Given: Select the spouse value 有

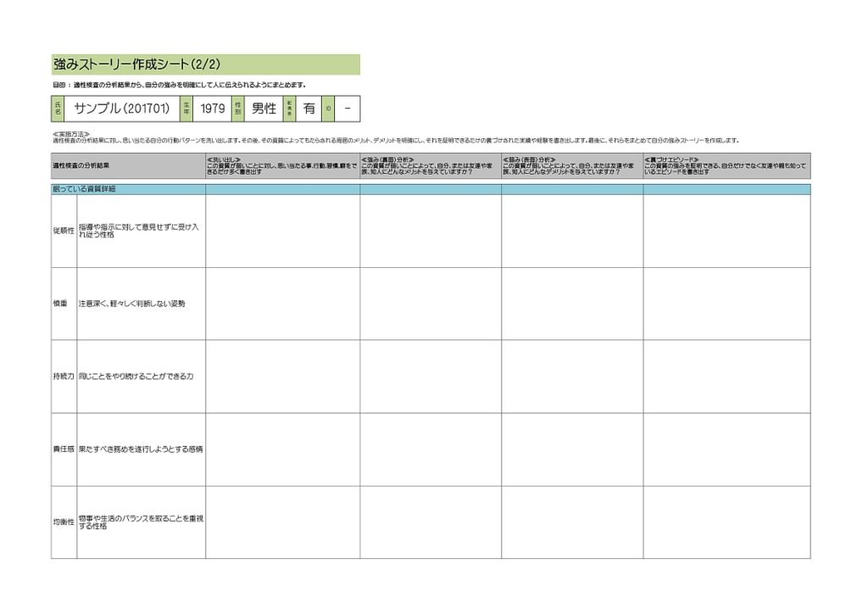Looking at the screenshot, I should (309, 109).
